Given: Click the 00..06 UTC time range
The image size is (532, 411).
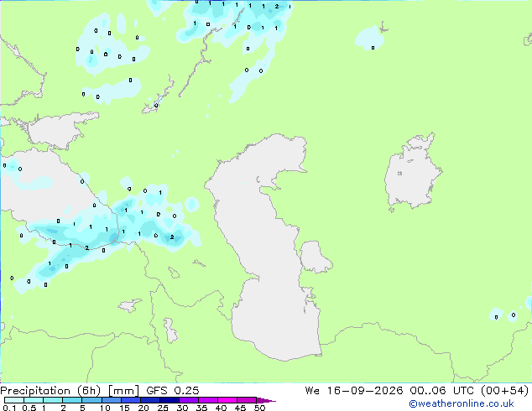Looking at the screenshot, I should tap(441, 391).
